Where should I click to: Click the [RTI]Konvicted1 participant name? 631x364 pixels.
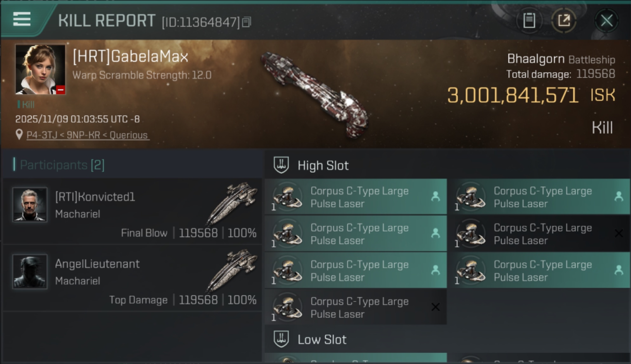[95, 197]
